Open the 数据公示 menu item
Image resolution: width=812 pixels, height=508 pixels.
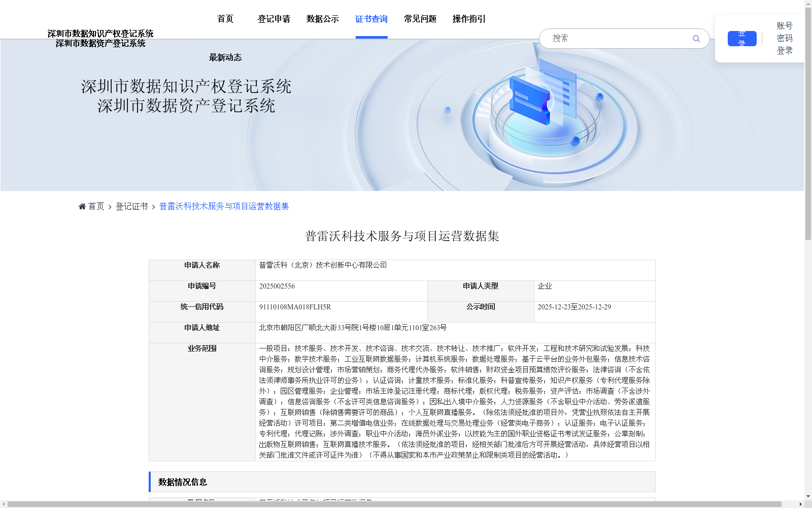323,19
